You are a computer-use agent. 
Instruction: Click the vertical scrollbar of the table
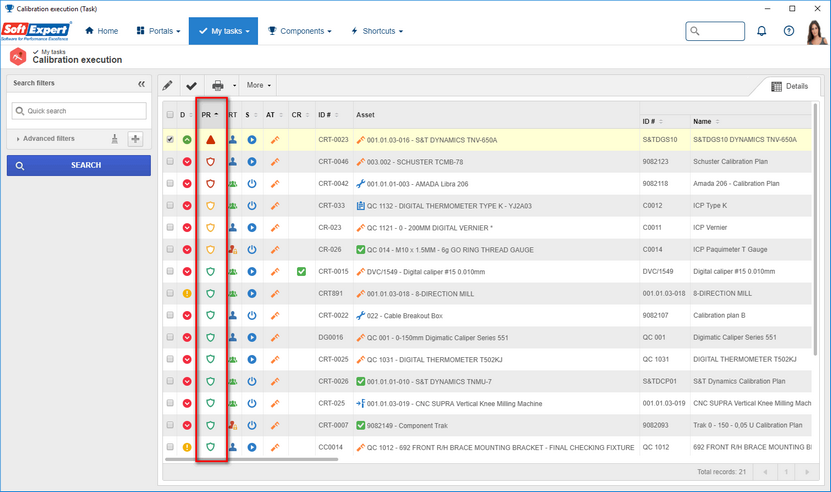coord(815,229)
